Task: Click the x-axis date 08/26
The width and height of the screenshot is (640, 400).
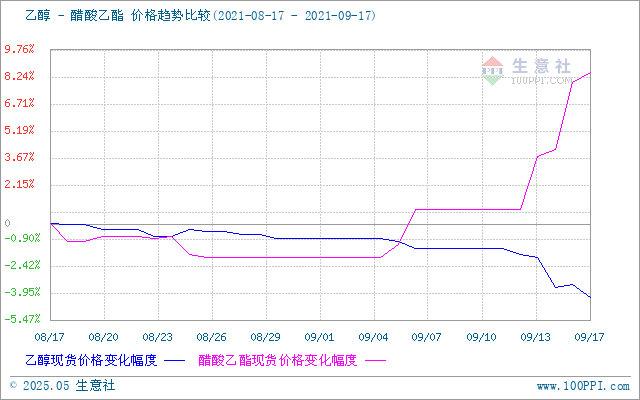Action: [211, 337]
